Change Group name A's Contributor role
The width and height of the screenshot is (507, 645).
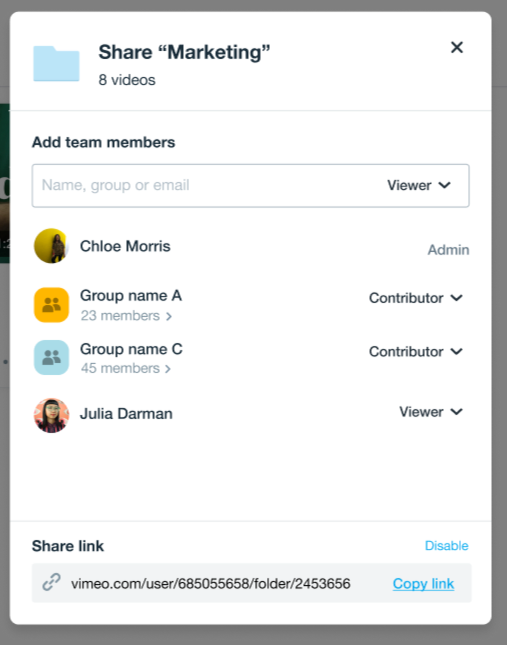[416, 298]
